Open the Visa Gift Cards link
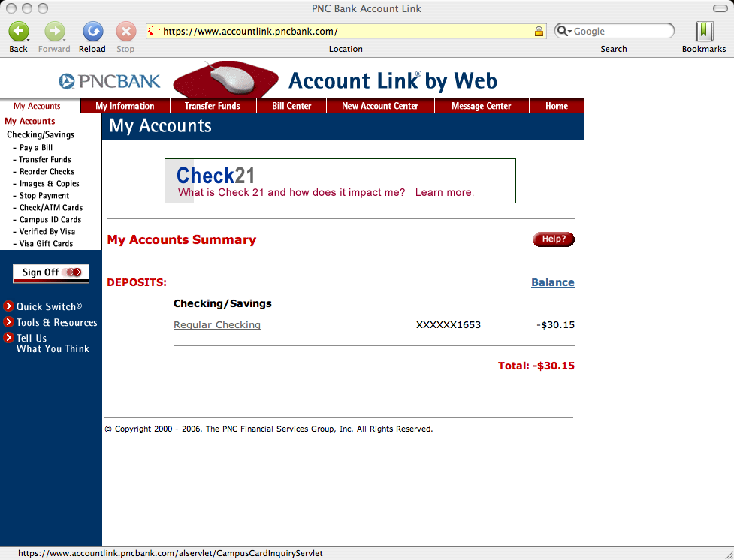This screenshot has height=560, width=734. [46, 244]
